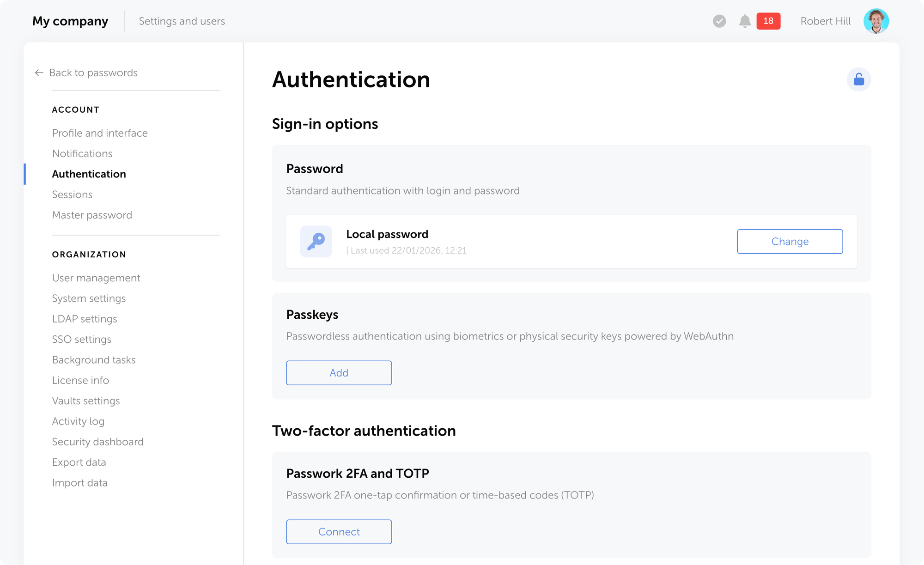Open LDAP settings
The width and height of the screenshot is (924, 565).
[85, 319]
